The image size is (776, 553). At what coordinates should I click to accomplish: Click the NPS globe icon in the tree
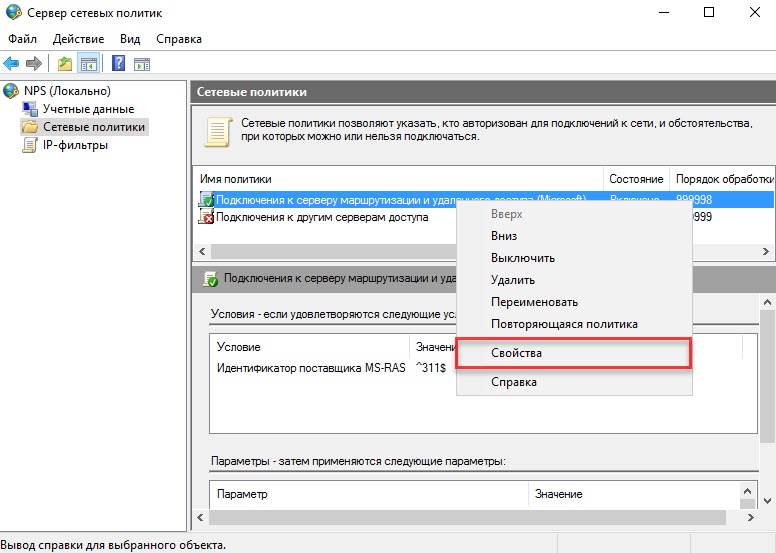click(11, 91)
